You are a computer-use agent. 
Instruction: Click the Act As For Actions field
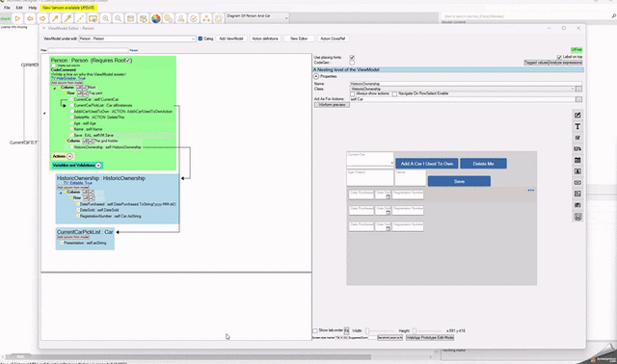pyautogui.click(x=463, y=99)
